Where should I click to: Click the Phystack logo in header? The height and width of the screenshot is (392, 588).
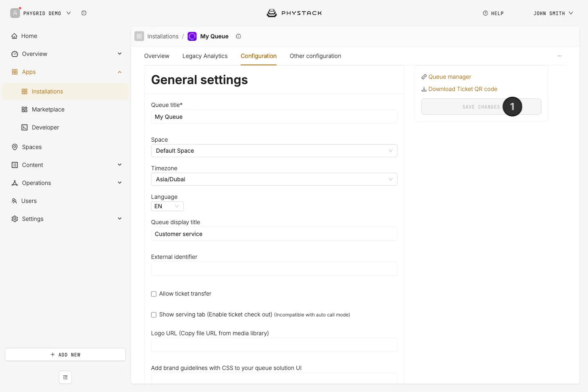click(x=294, y=13)
